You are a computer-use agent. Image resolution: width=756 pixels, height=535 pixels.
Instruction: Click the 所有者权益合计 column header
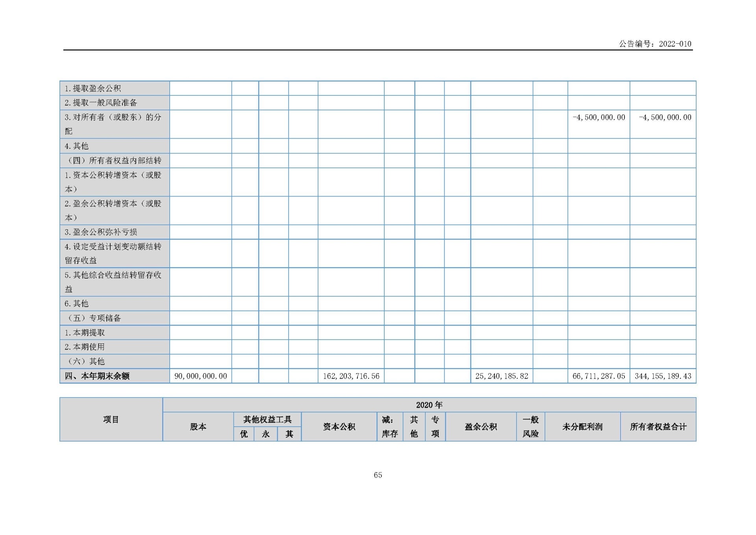pos(658,427)
